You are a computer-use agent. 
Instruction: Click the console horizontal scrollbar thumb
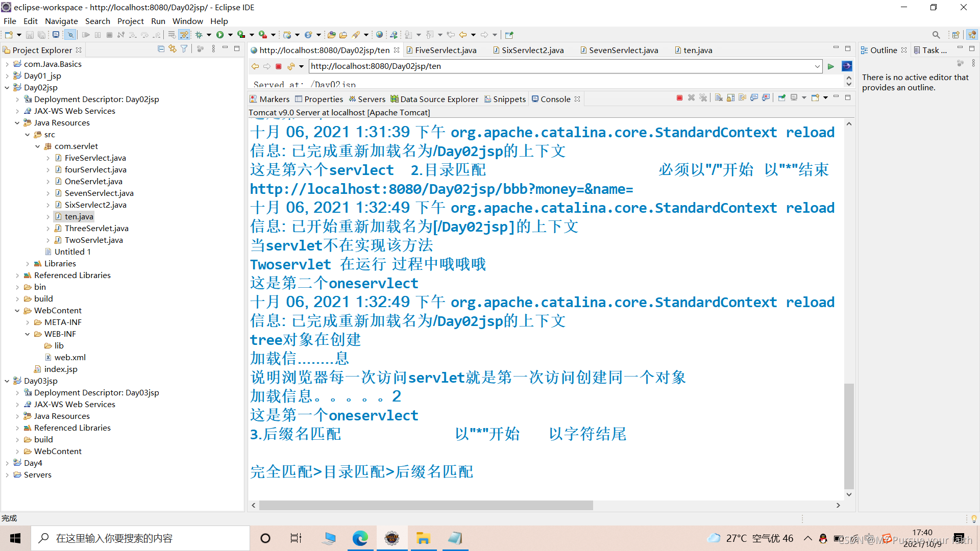(x=426, y=505)
